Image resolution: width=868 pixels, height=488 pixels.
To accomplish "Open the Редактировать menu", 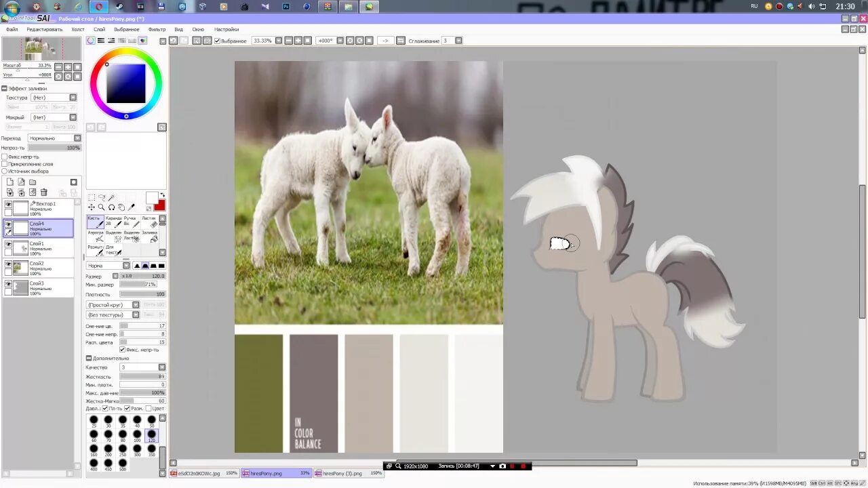I will tap(44, 29).
